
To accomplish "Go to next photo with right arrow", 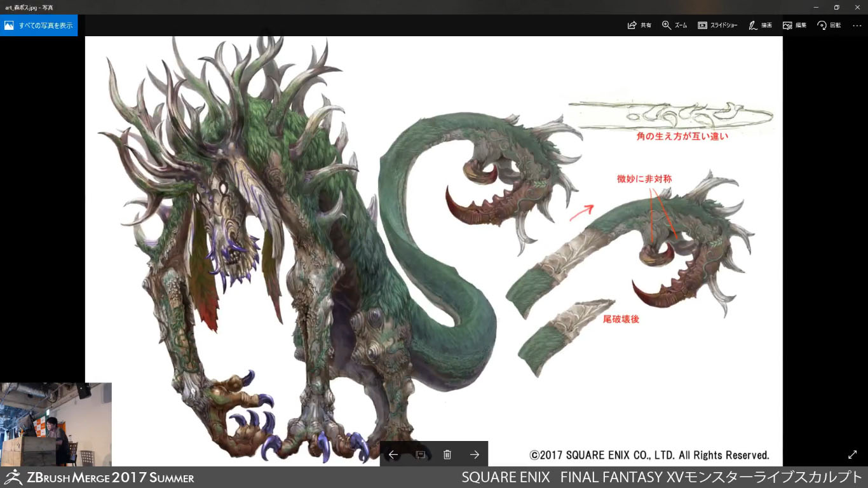I will point(474,454).
